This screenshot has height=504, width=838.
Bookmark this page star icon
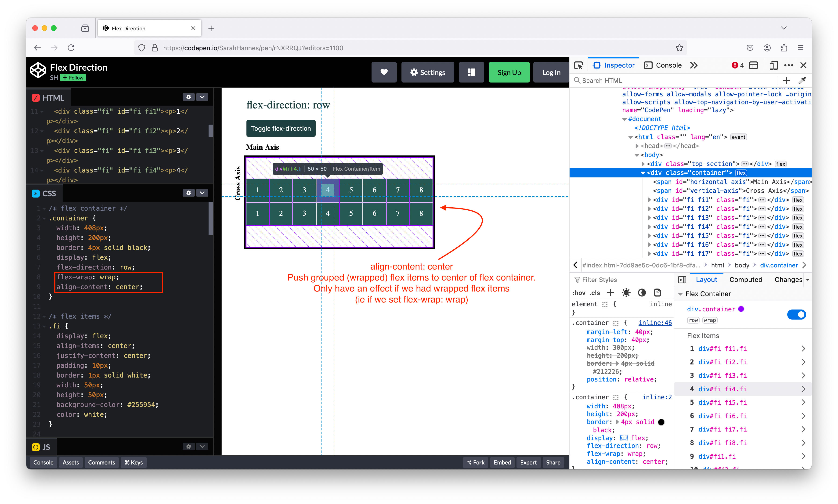[679, 48]
